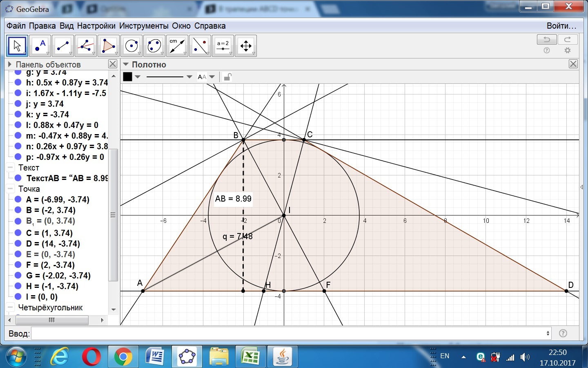This screenshot has height=368, width=588.
Task: Select the Reflect about line tool
Action: pyautogui.click(x=200, y=46)
